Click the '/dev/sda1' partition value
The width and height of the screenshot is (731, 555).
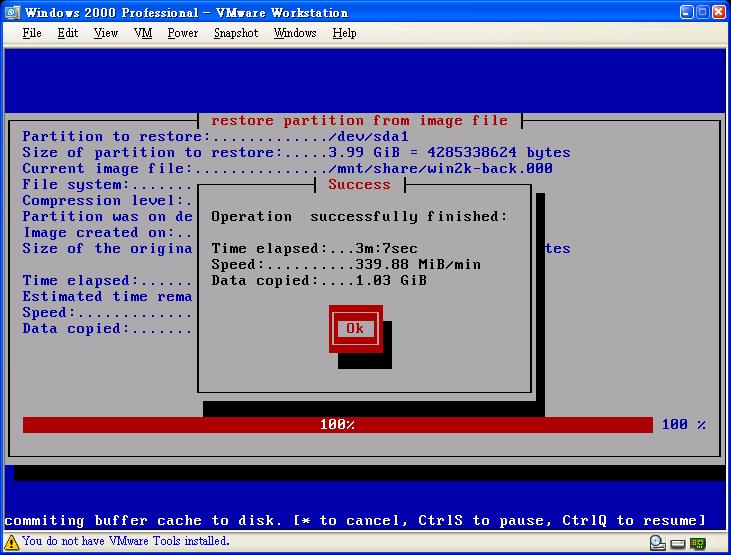368,137
